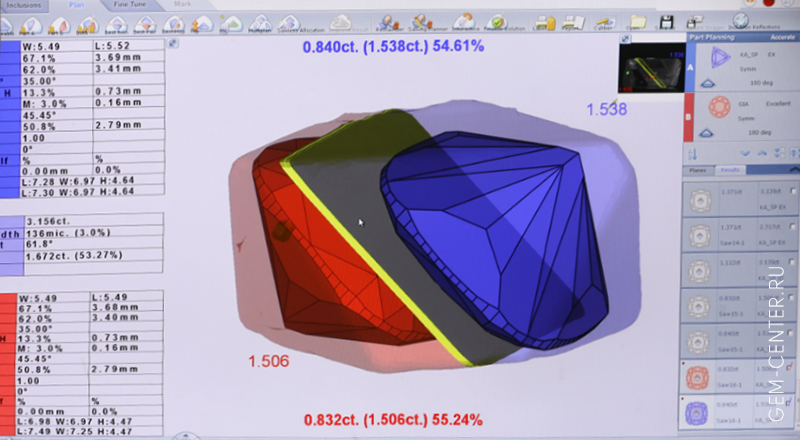Open the Planes tab
Viewport: 800px width, 440px height.
tap(700, 171)
